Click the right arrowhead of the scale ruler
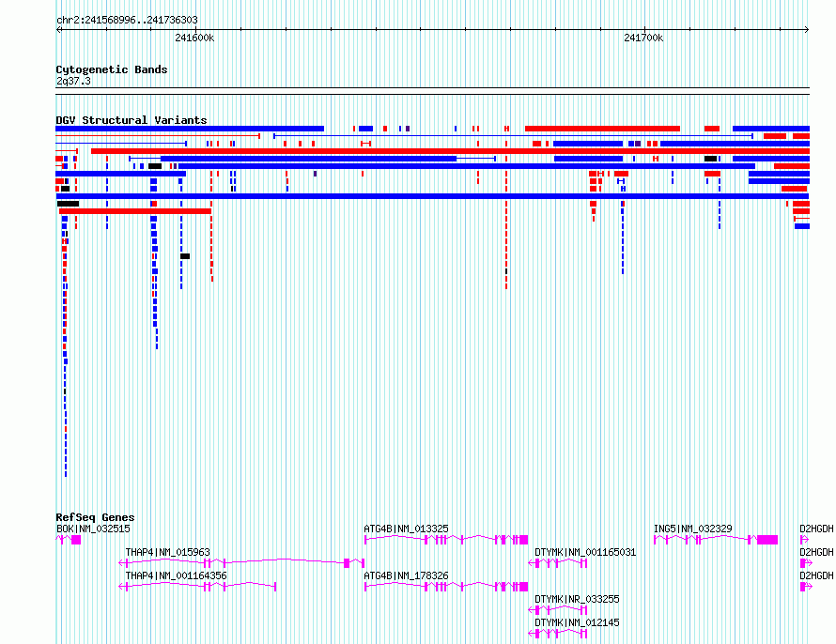 click(x=807, y=30)
